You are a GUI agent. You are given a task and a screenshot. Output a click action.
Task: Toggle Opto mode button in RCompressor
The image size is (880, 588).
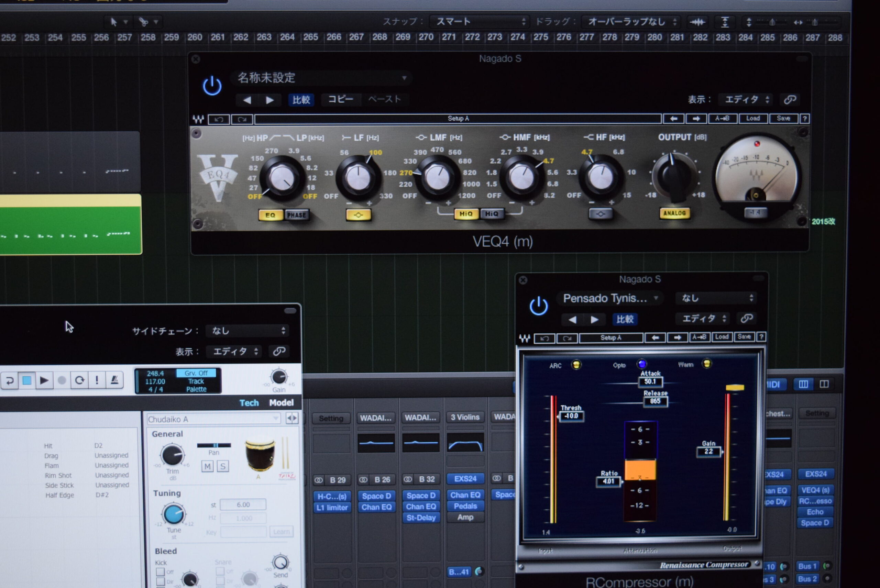pos(642,364)
